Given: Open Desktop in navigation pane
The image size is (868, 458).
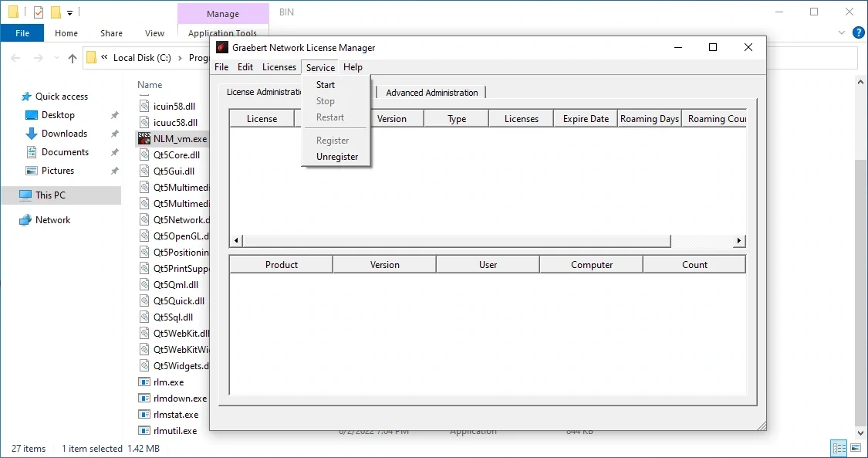Looking at the screenshot, I should click(58, 114).
